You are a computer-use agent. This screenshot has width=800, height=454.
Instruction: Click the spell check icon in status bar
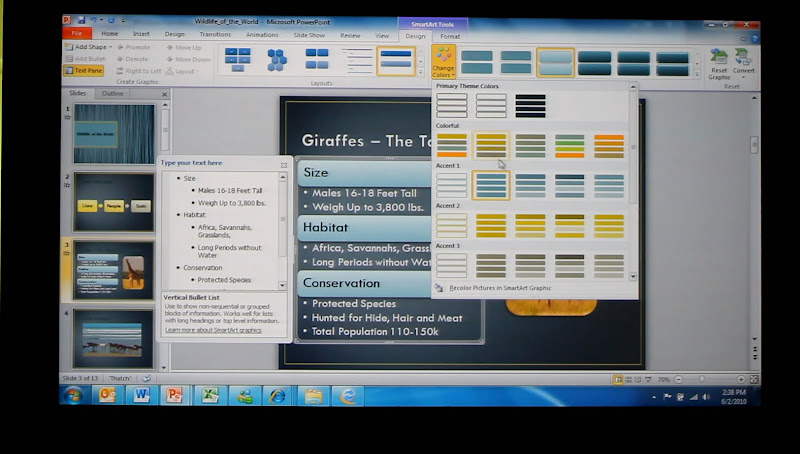click(146, 378)
